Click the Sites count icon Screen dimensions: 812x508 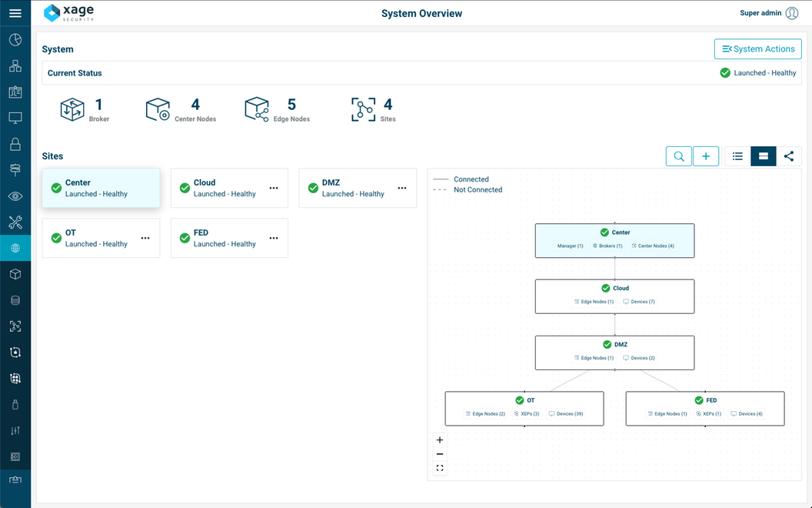[364, 109]
